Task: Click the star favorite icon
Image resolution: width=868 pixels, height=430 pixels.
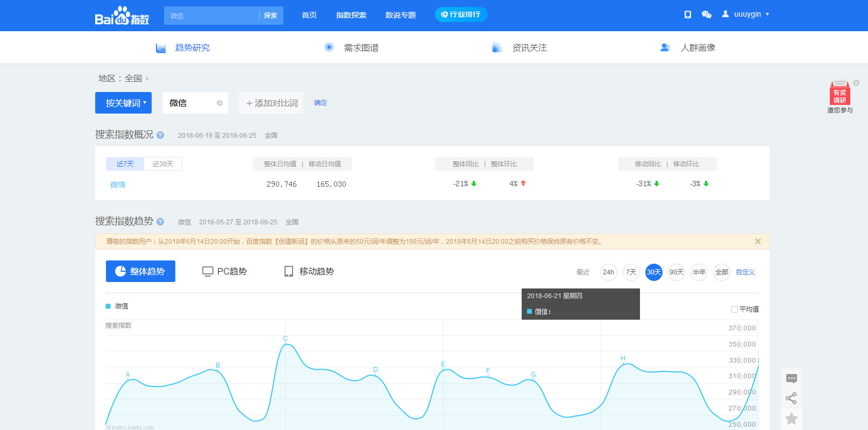Action: click(x=791, y=419)
